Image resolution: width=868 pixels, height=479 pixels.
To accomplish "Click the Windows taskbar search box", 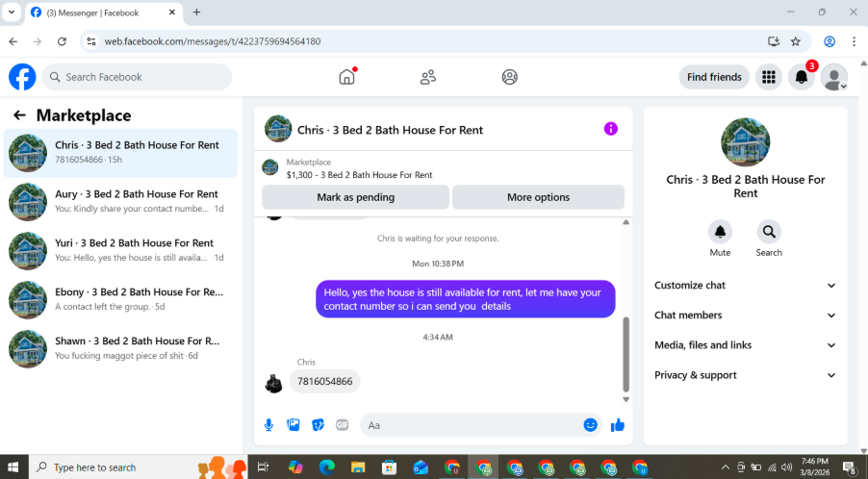I will [x=138, y=467].
